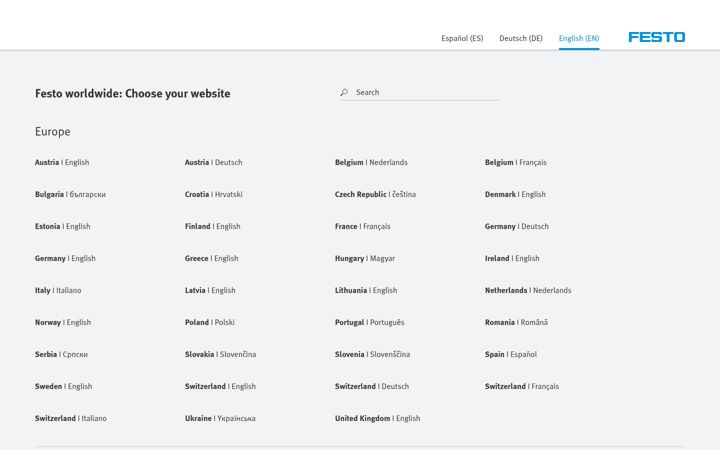Open Switzerland Français website
Image resolution: width=720 pixels, height=450 pixels.
coord(522,387)
